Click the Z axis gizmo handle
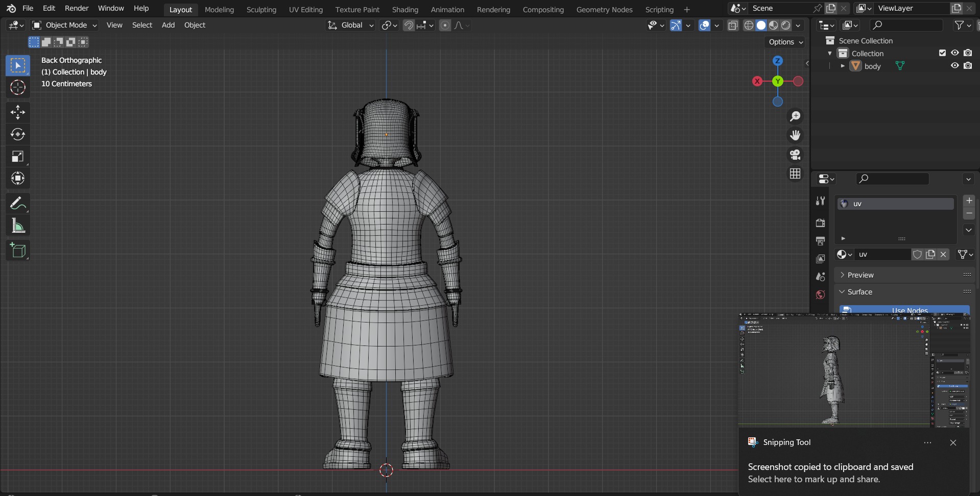This screenshot has width=980, height=496. [x=777, y=61]
